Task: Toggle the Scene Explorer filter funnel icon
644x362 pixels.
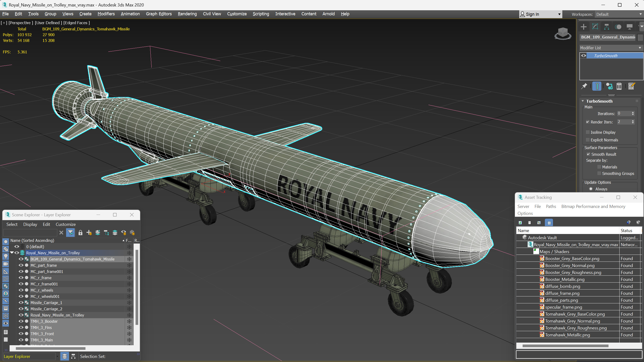Action: click(70, 233)
